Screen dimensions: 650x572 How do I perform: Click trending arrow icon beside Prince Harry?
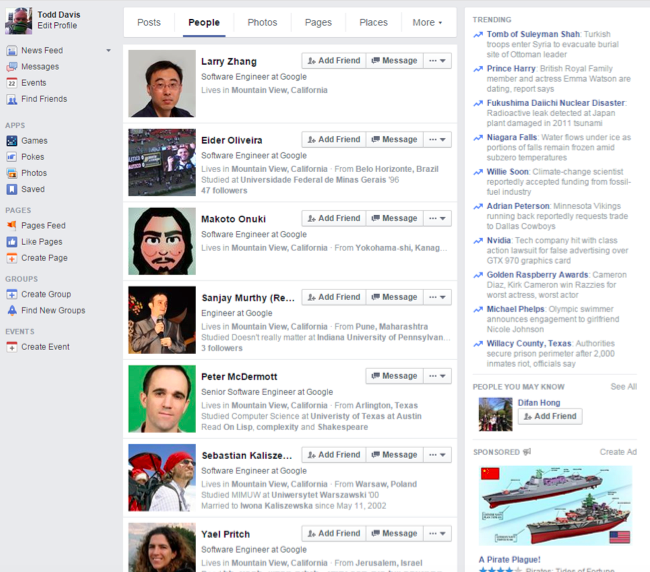(478, 69)
